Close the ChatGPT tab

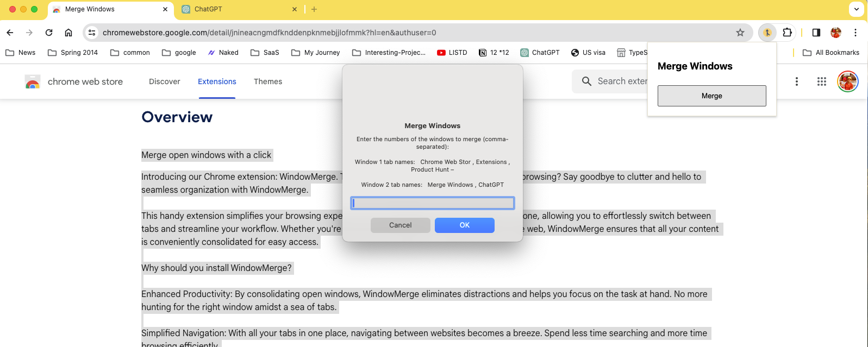[295, 9]
